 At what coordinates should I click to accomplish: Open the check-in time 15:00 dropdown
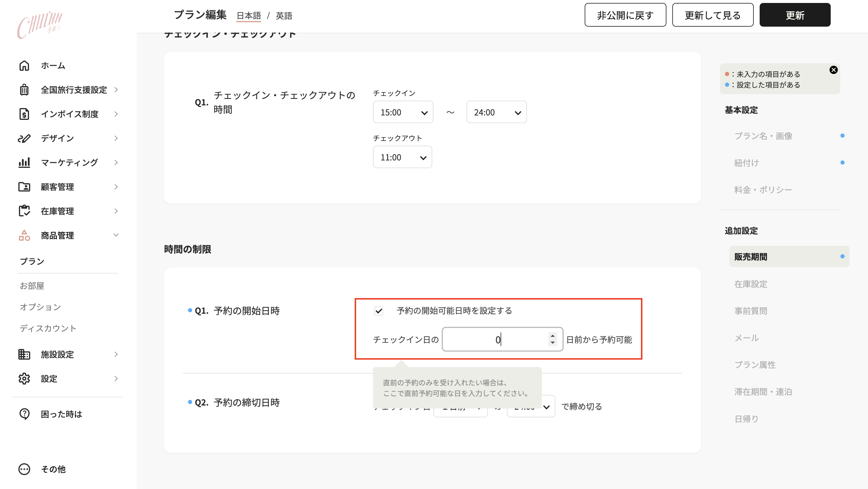[403, 112]
